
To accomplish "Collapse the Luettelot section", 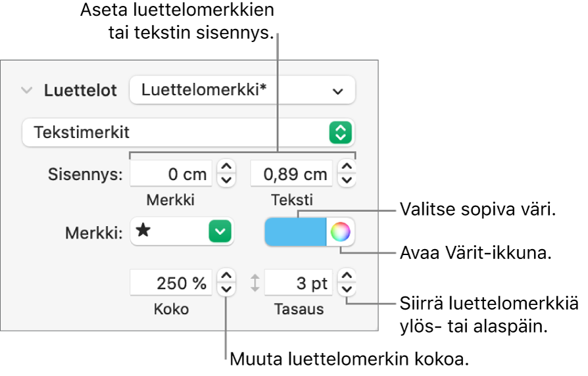I will coord(26,91).
